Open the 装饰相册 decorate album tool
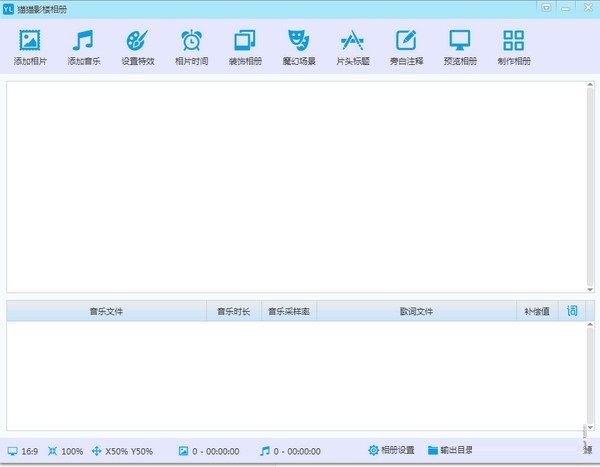 pos(245,47)
